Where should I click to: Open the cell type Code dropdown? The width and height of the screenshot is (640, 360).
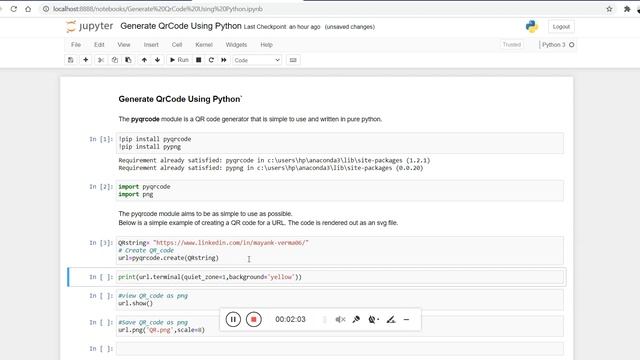click(257, 60)
